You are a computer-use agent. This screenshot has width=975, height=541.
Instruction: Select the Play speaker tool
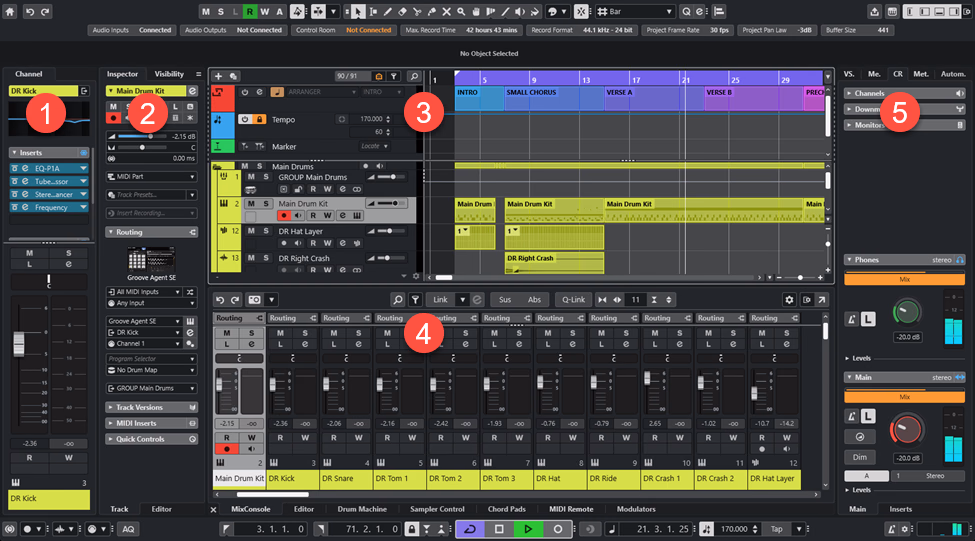pyautogui.click(x=520, y=11)
